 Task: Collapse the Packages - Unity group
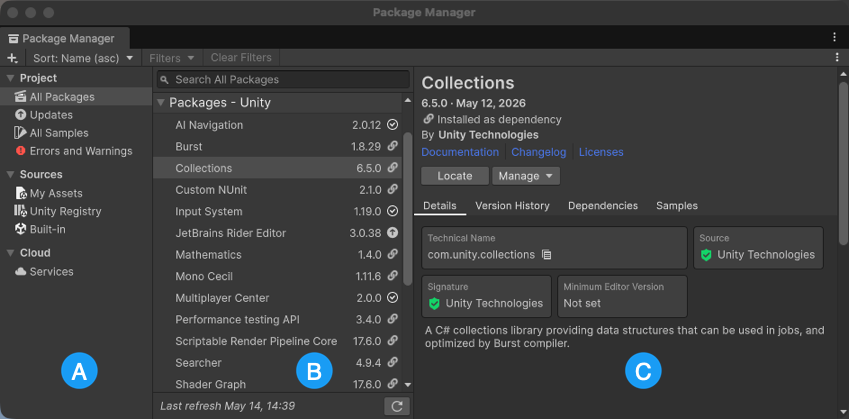pos(161,102)
